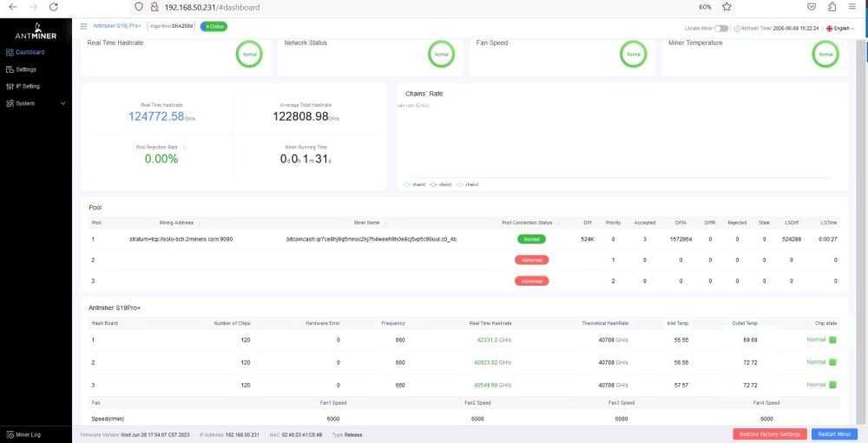Bookmark this page with the star icon
This screenshot has height=443, width=868.
(727, 7)
